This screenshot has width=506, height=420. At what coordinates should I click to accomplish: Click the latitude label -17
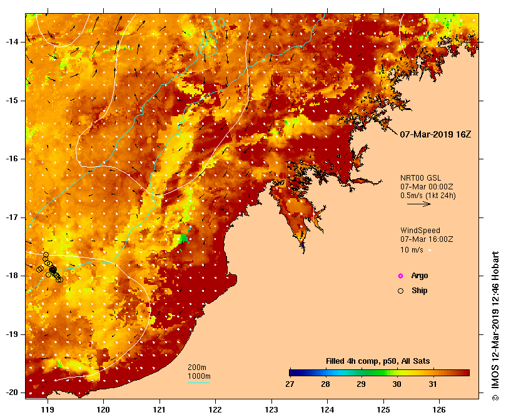point(13,217)
